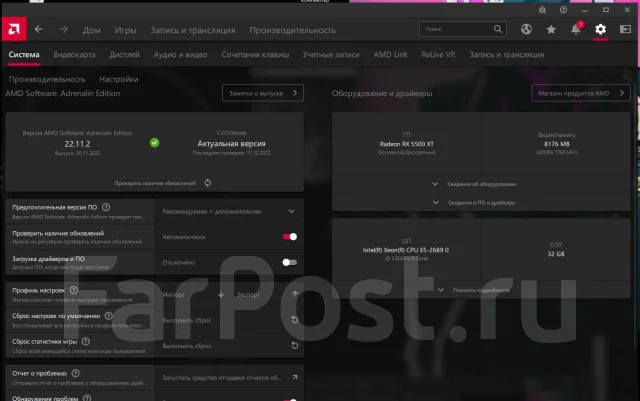The width and height of the screenshot is (640, 401).
Task: Open the Дом menu
Action: [x=91, y=30]
